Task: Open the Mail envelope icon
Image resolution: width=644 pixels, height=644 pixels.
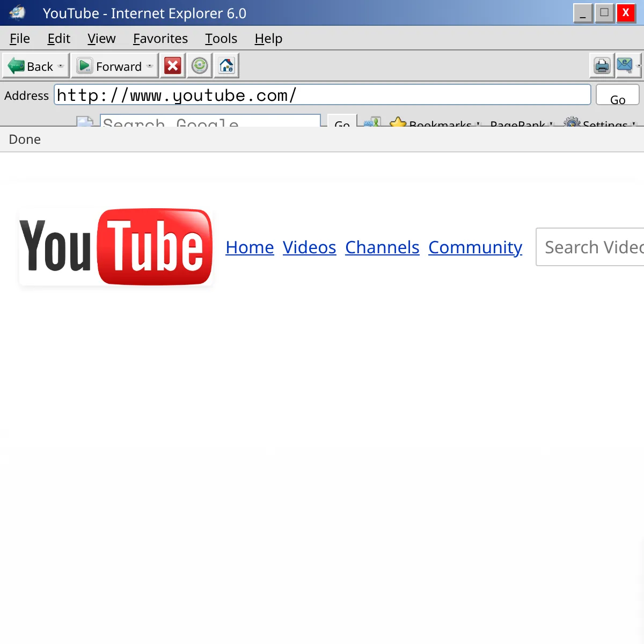Action: tap(625, 66)
